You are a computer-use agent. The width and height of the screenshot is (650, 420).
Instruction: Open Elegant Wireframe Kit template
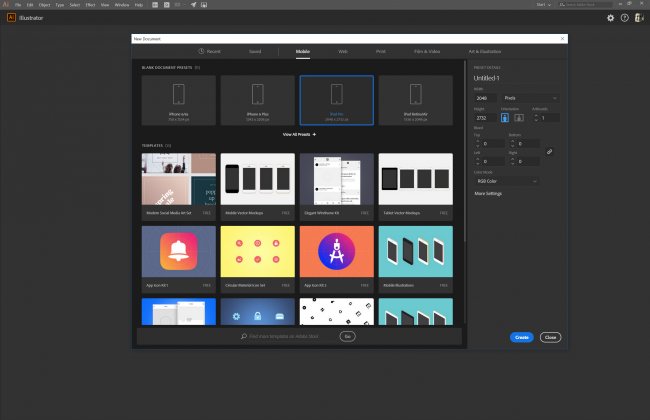coord(337,186)
